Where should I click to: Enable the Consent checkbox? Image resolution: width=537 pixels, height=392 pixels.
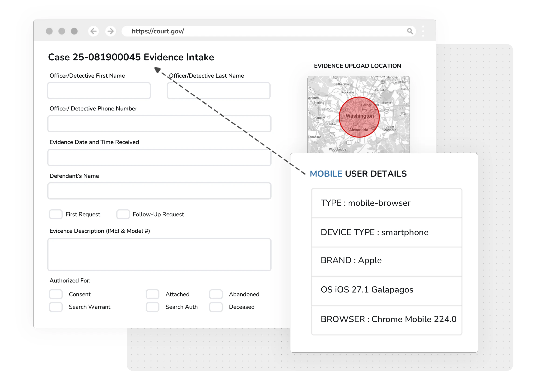(x=56, y=294)
